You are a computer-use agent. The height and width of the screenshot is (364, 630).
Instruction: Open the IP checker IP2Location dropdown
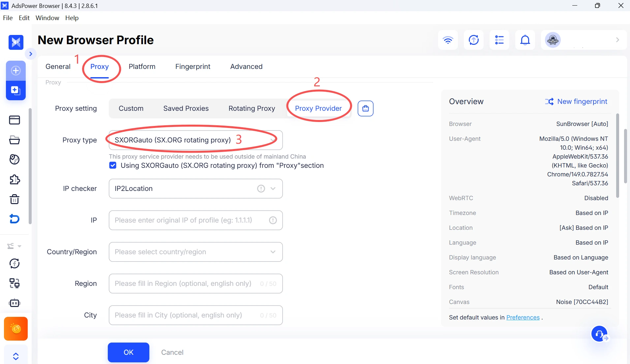pyautogui.click(x=195, y=189)
